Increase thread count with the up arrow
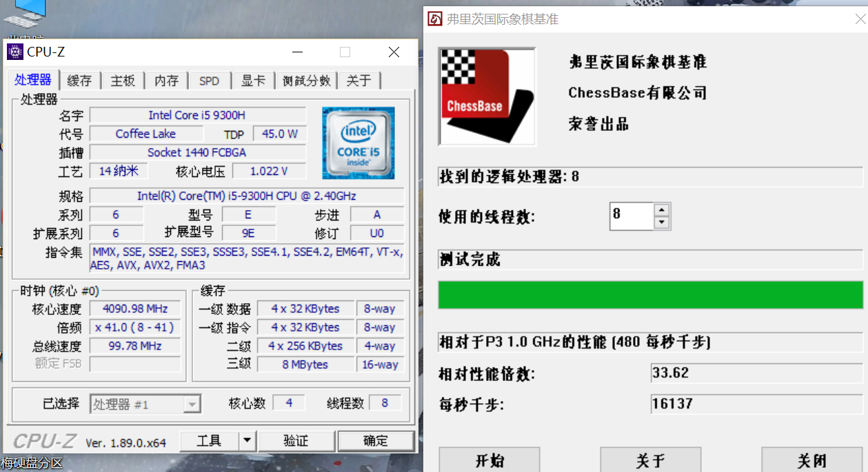Screen dimensions: 868x472 pos(662,209)
